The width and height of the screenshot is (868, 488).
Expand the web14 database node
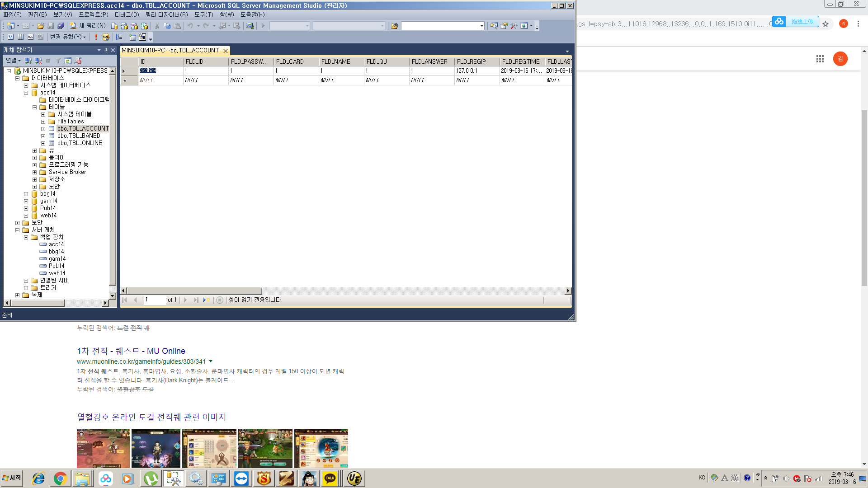(26, 216)
